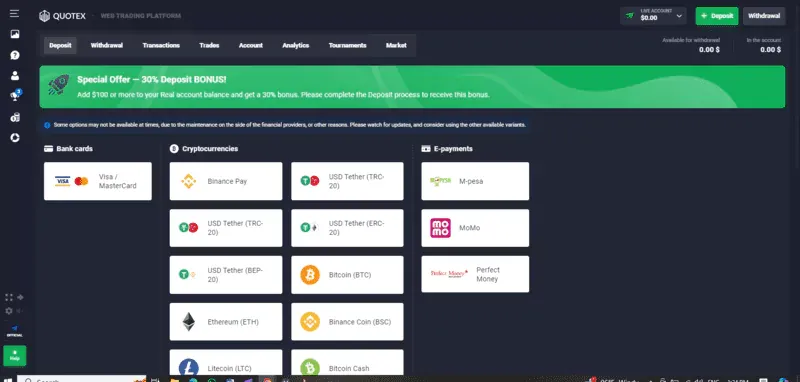This screenshot has width=800, height=382.
Task: Select the Ethereum (ETH) deposit method
Action: point(226,322)
